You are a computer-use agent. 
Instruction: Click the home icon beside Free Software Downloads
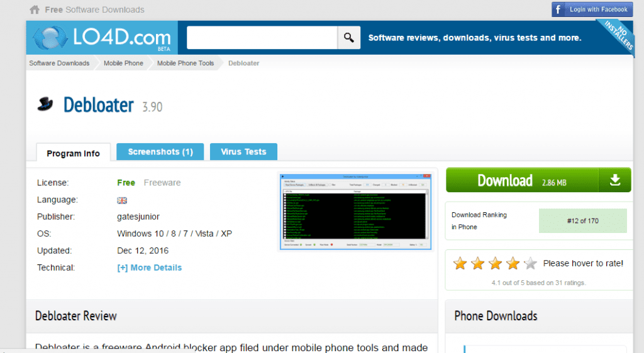pos(35,9)
